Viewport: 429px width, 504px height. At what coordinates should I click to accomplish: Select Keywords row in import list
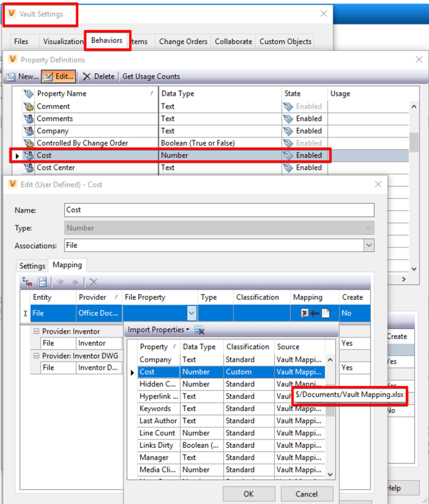pos(231,409)
